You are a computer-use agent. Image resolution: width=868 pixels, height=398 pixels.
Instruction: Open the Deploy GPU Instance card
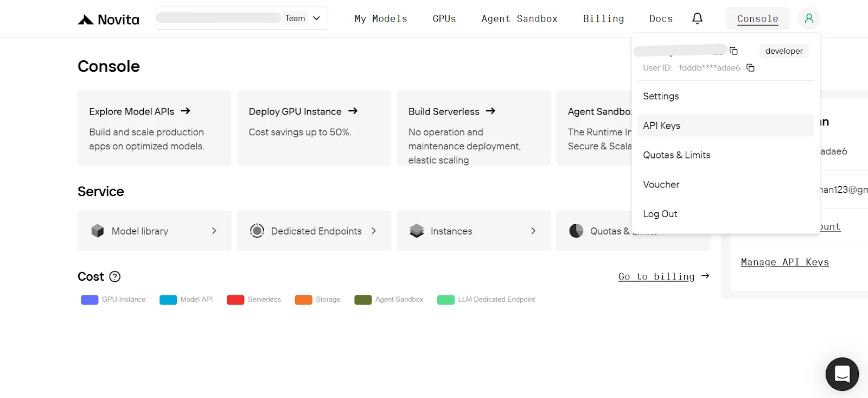tap(314, 128)
